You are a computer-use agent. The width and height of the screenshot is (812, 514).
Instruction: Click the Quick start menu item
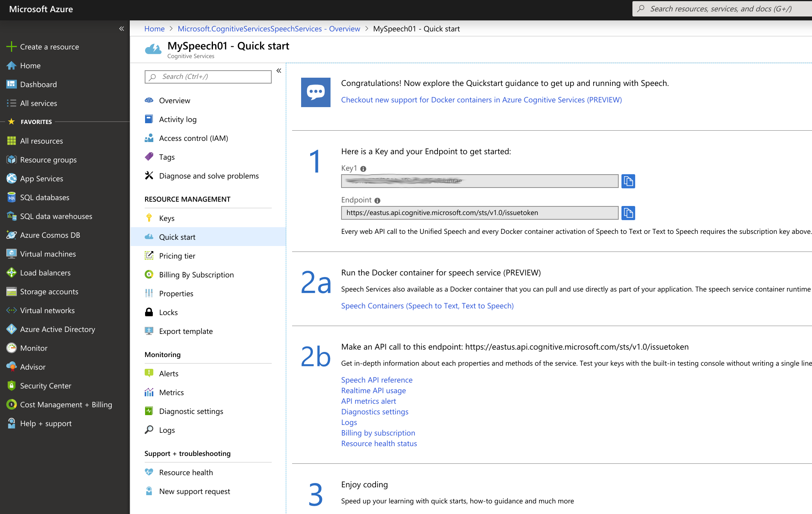(x=178, y=236)
